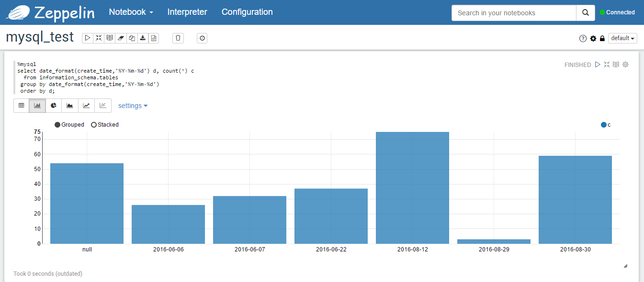Image resolution: width=644 pixels, height=282 pixels.
Task: Run this paragraph with the play icon
Action: (598, 65)
